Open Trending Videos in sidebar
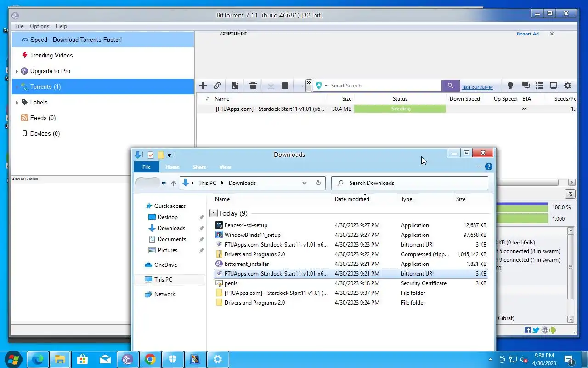The height and width of the screenshot is (368, 588). pyautogui.click(x=51, y=55)
